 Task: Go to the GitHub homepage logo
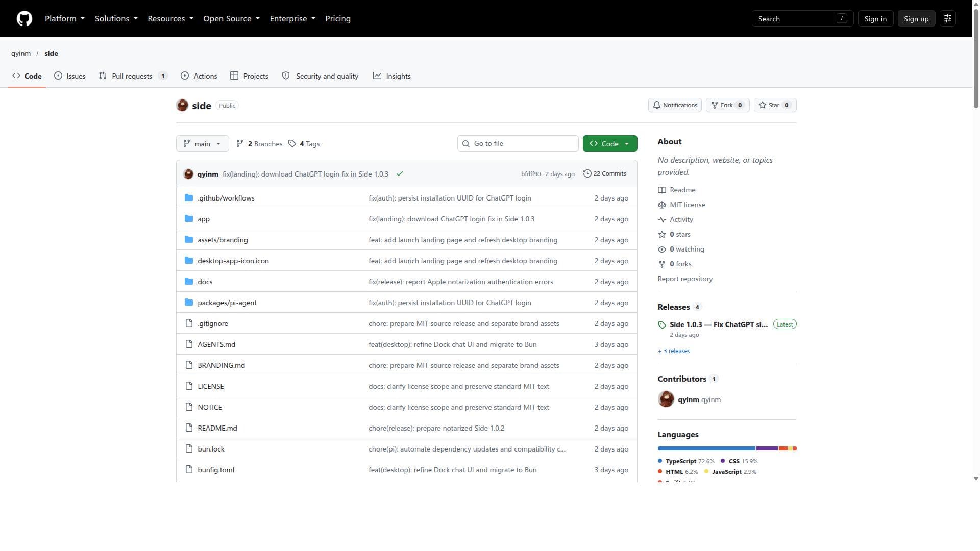24,19
